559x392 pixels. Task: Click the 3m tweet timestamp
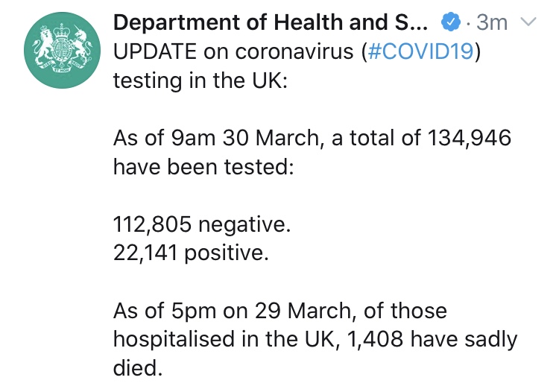pos(492,22)
